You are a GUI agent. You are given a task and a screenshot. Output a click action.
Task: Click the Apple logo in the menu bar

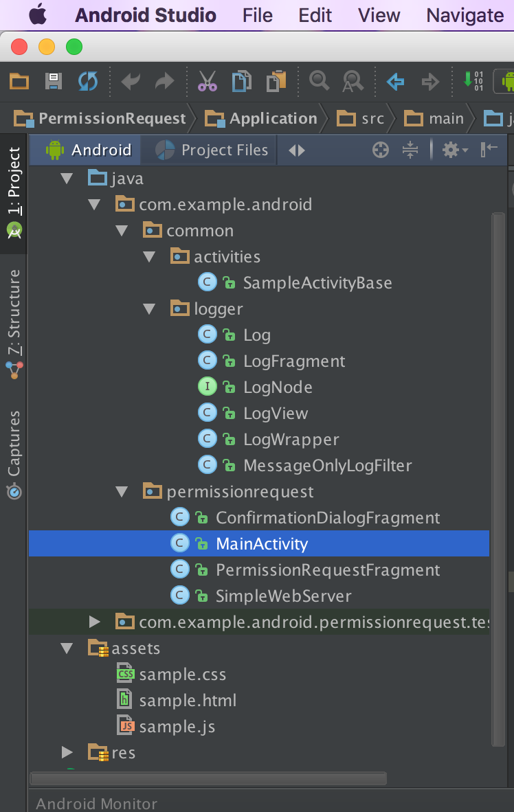pyautogui.click(x=38, y=14)
